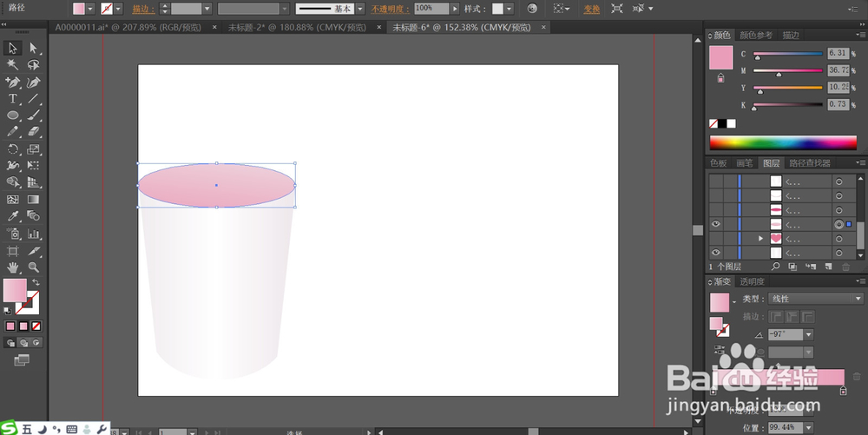Open the gradient angle -97° dropdown
Image resolution: width=868 pixels, height=435 pixels.
tap(809, 334)
